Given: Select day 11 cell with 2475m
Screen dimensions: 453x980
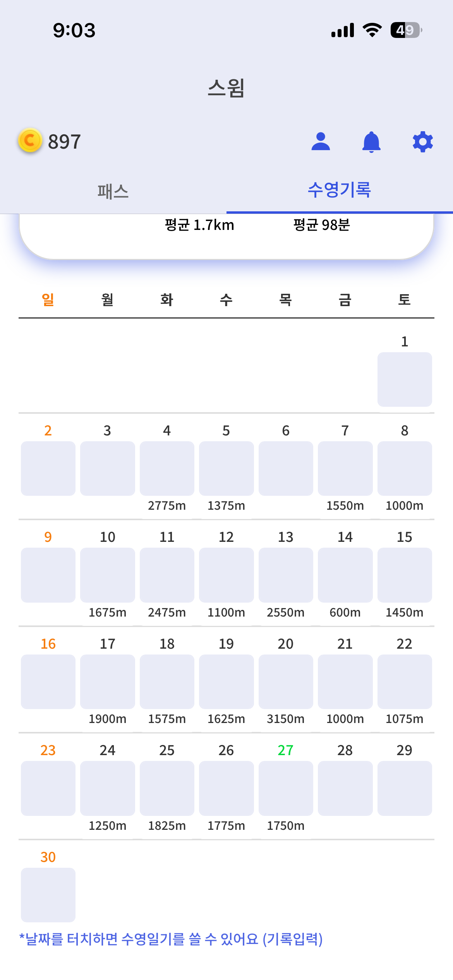Looking at the screenshot, I should coord(167,575).
